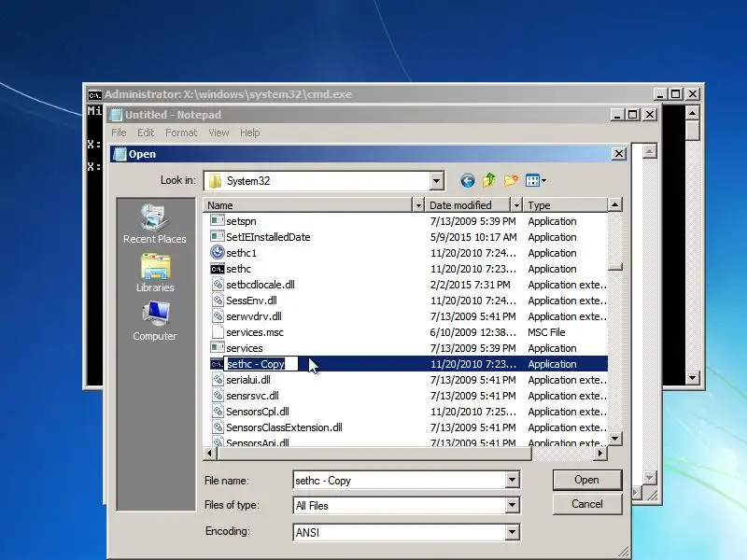747x560 pixels.
Task: Click the Cancel button
Action: (587, 504)
